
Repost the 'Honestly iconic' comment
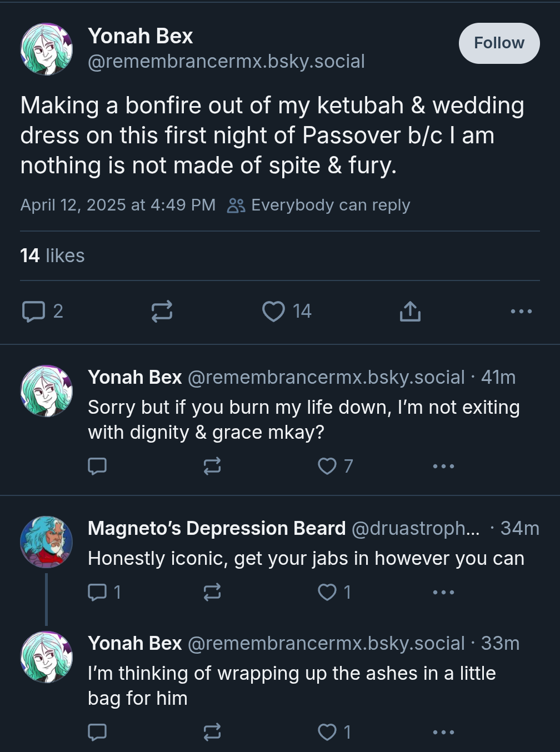pos(212,592)
